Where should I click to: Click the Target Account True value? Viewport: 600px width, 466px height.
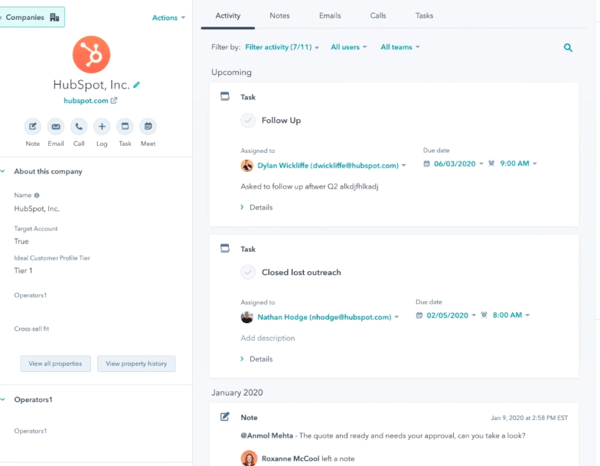[x=21, y=241]
